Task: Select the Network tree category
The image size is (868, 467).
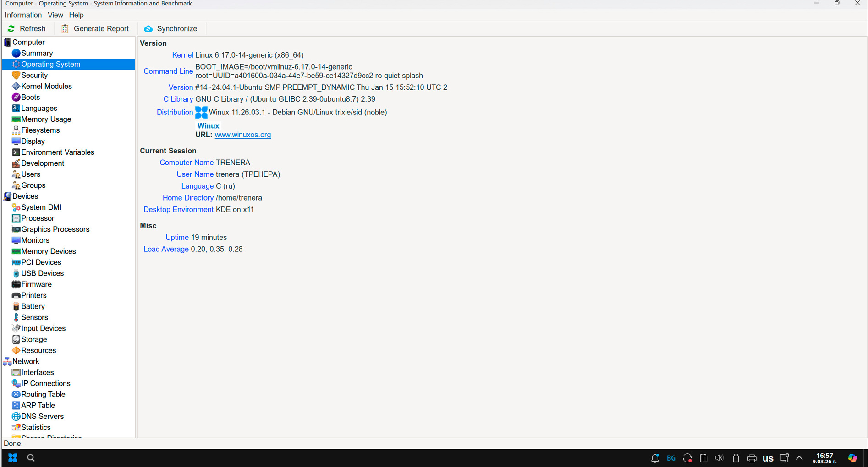Action: coord(26,361)
